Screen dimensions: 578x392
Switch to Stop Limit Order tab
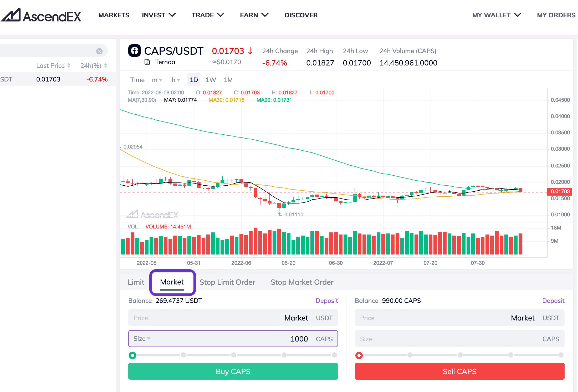[x=227, y=282]
